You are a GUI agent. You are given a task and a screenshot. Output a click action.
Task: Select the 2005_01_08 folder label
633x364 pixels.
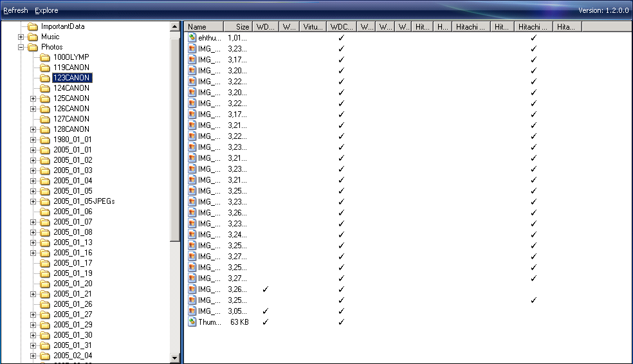(x=73, y=232)
